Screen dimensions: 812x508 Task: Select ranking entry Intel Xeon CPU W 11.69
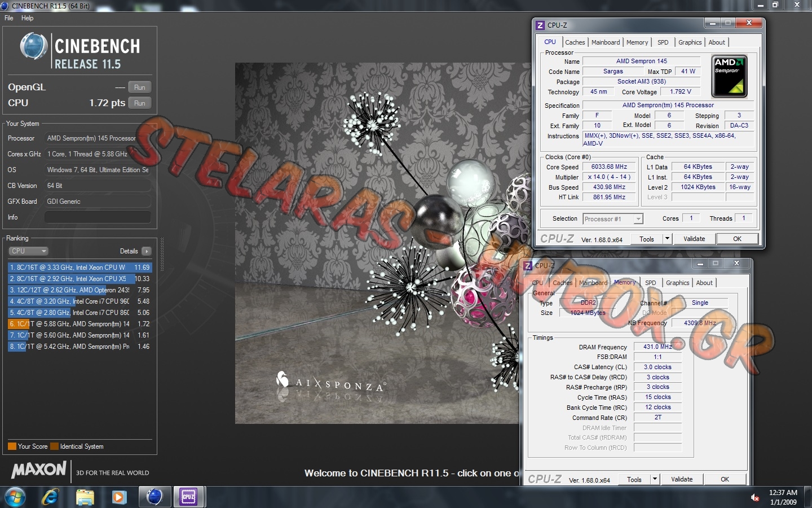pos(80,268)
